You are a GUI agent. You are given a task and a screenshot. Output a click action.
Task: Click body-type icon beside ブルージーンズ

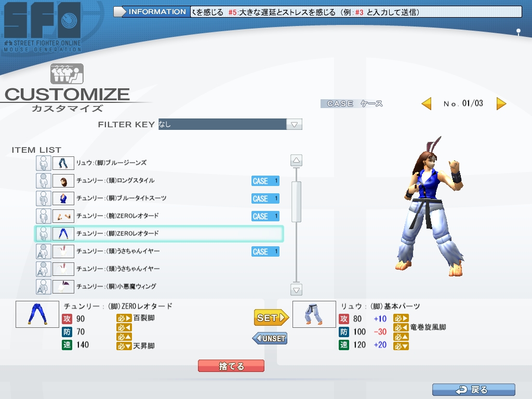coord(44,163)
